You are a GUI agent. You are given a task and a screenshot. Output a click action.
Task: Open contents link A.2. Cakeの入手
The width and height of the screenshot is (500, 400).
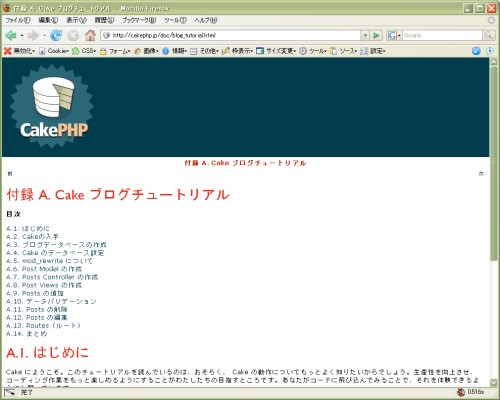[x=32, y=237]
